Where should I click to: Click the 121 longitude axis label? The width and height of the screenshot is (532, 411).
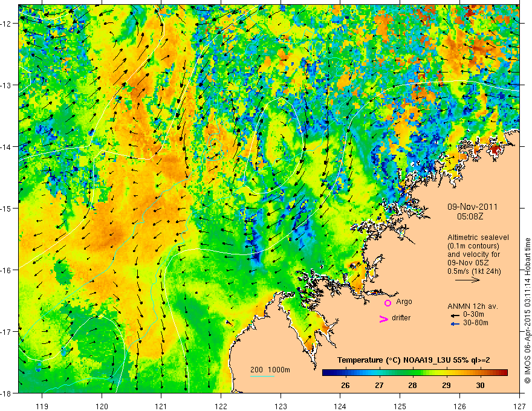[161, 406]
